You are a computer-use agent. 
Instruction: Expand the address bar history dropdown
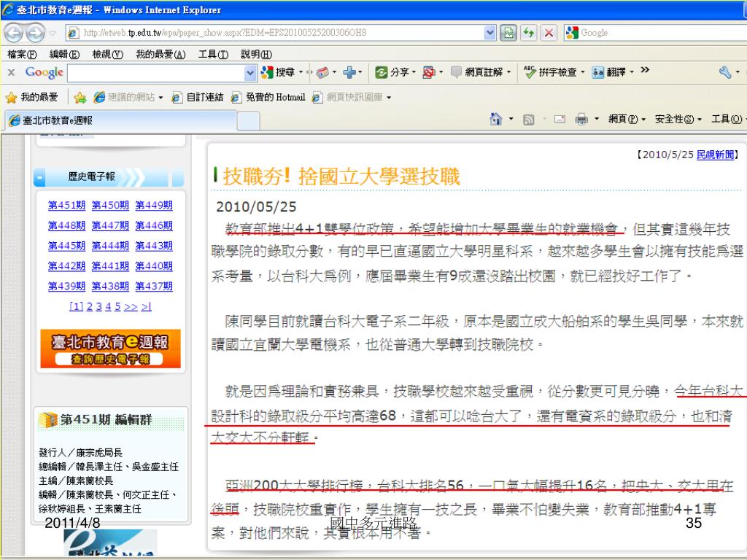[x=489, y=33]
